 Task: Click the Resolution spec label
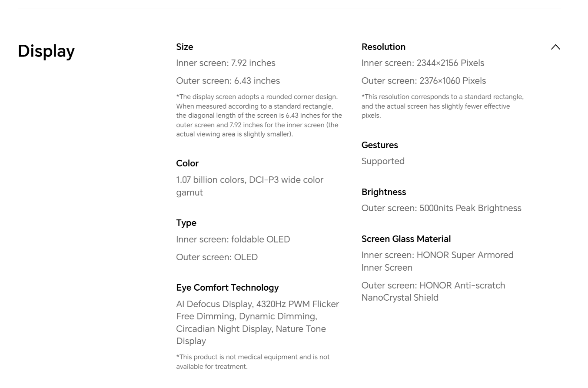click(383, 47)
